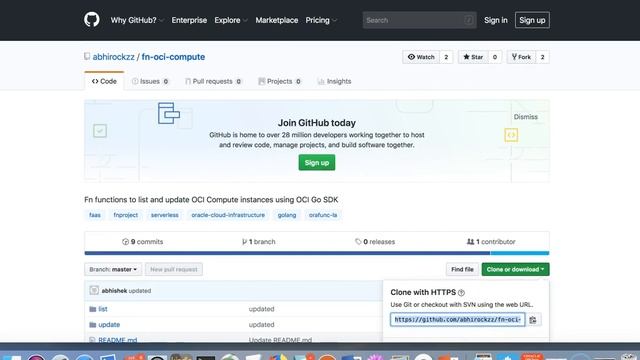
Task: Open 'updated' commit message for update folder
Action: tap(261, 324)
